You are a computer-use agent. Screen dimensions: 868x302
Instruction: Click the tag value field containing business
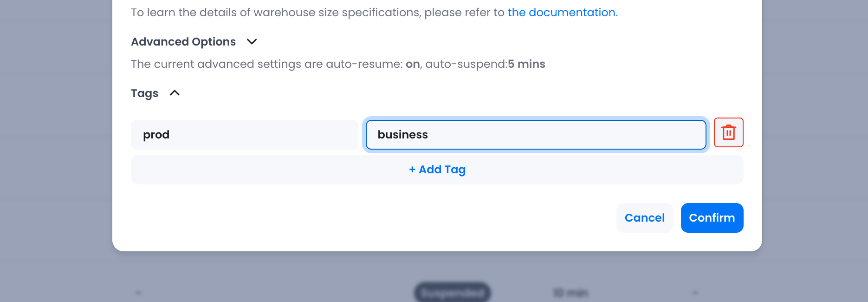pyautogui.click(x=536, y=135)
